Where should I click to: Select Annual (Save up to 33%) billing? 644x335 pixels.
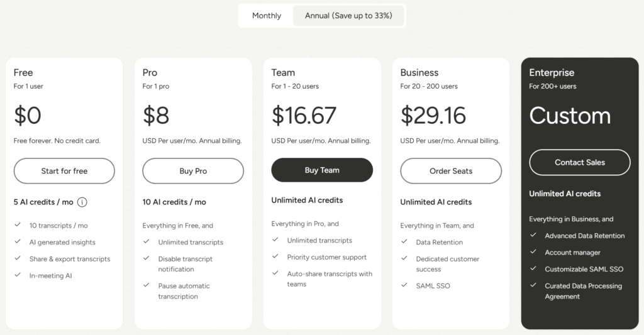(x=348, y=16)
